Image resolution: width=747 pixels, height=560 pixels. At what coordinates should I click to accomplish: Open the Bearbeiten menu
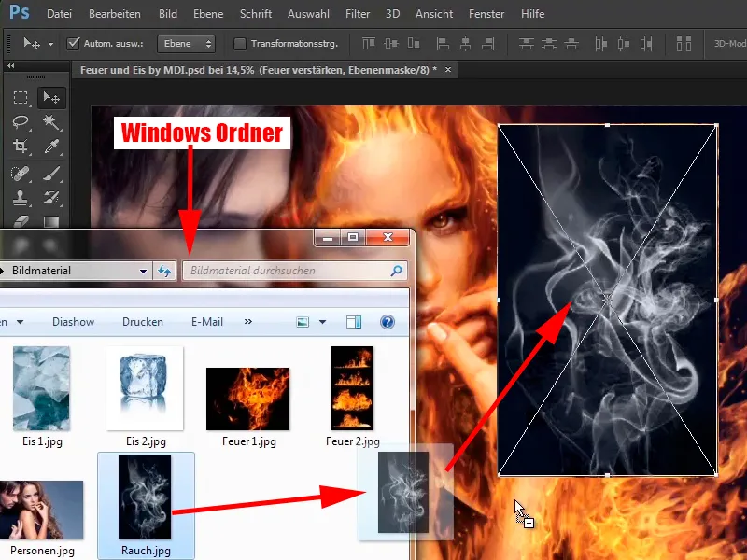pyautogui.click(x=115, y=14)
